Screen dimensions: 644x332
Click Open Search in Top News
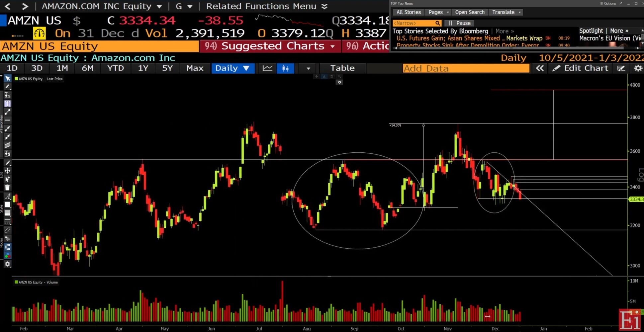(x=470, y=12)
